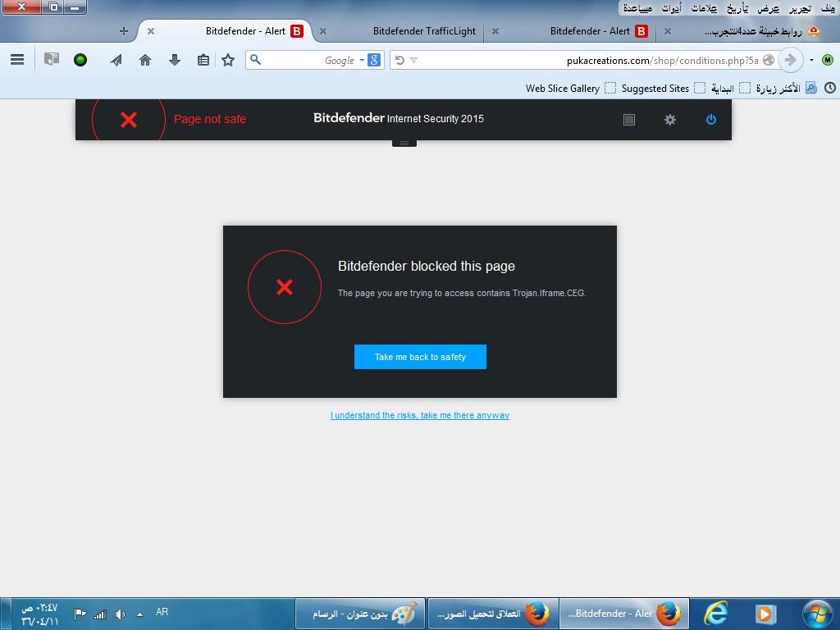The height and width of the screenshot is (630, 840).
Task: Click the Go arrow beside the address
Action: click(x=790, y=60)
